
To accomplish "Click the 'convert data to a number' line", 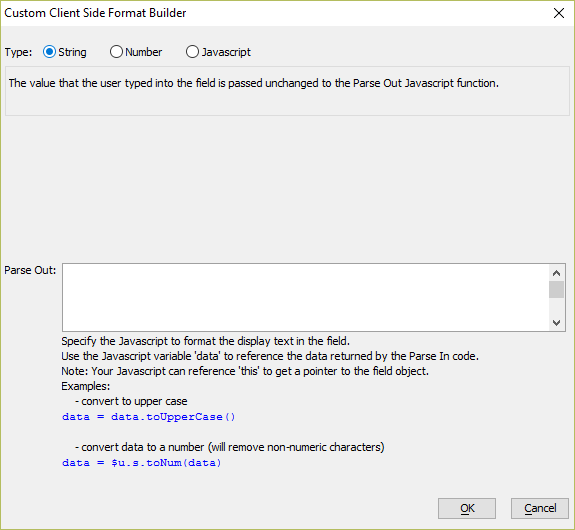I will 230,447.
